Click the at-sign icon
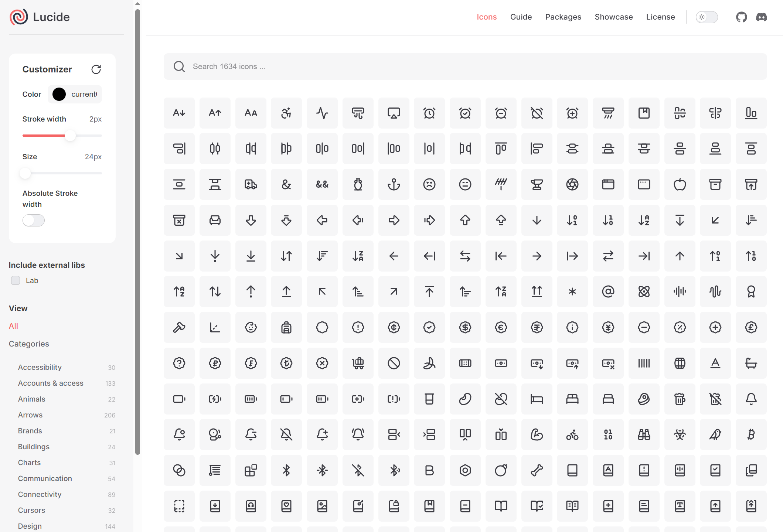783x532 pixels. coord(608,291)
